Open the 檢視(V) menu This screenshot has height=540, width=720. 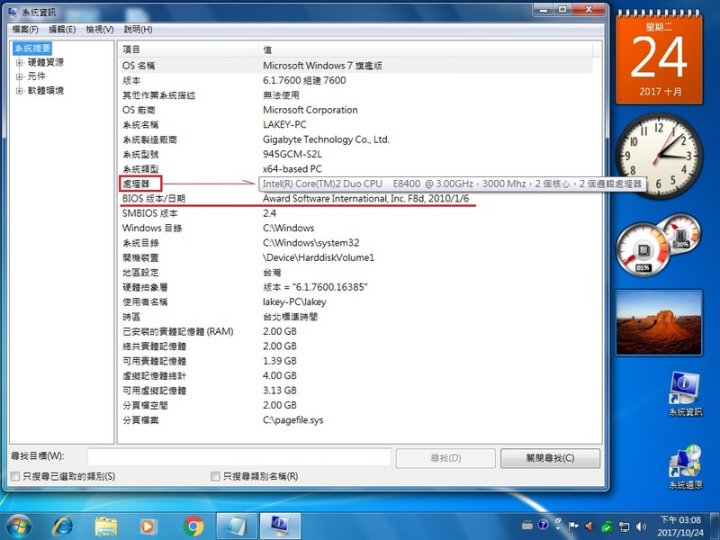(100, 29)
